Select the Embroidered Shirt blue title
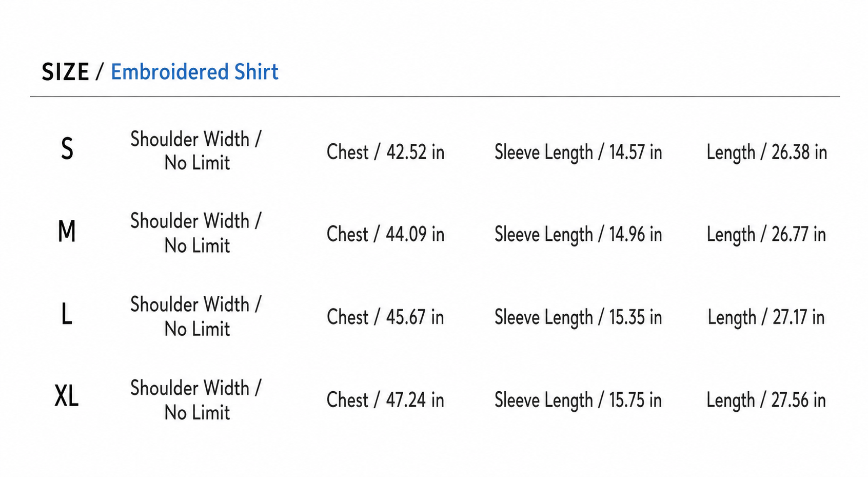868x477 pixels. click(x=194, y=72)
